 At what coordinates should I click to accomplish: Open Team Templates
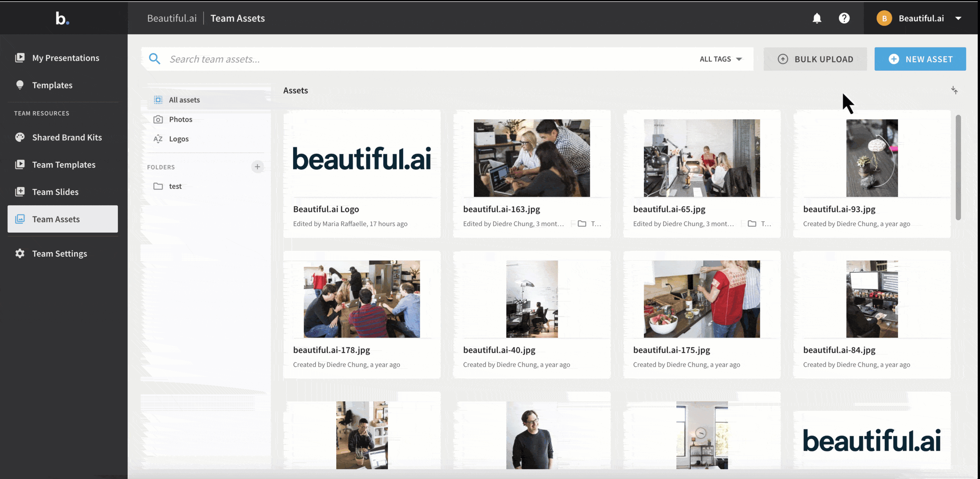tap(63, 165)
